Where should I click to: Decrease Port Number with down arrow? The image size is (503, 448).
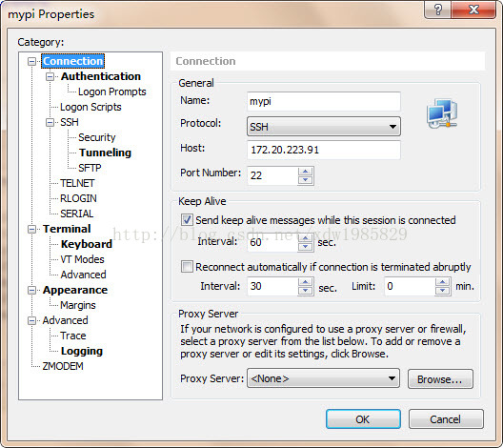coord(306,180)
